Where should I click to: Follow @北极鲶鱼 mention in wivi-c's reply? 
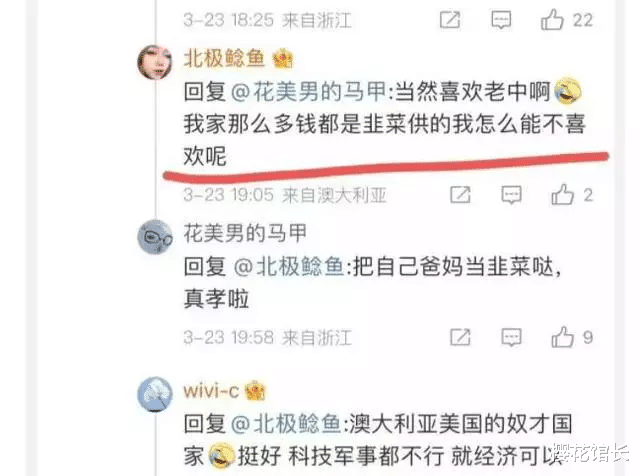[287, 423]
